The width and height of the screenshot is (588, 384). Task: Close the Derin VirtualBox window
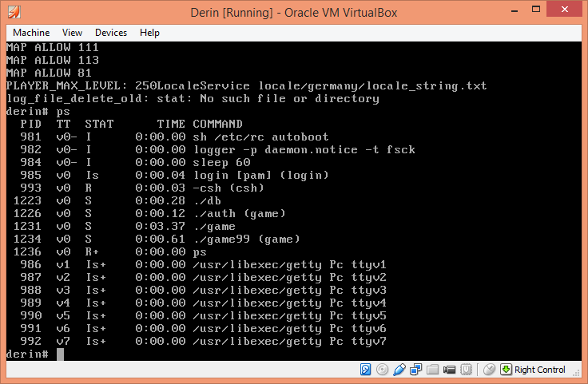[x=565, y=9]
